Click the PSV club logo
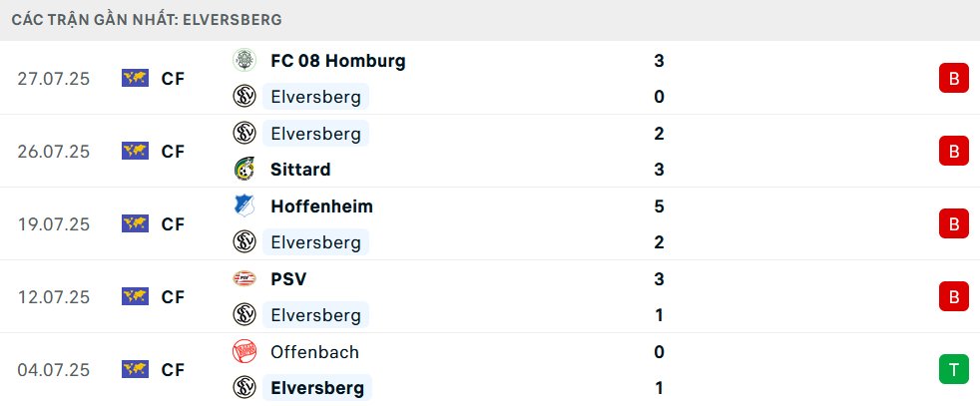The height and width of the screenshot is (406, 980). (245, 278)
